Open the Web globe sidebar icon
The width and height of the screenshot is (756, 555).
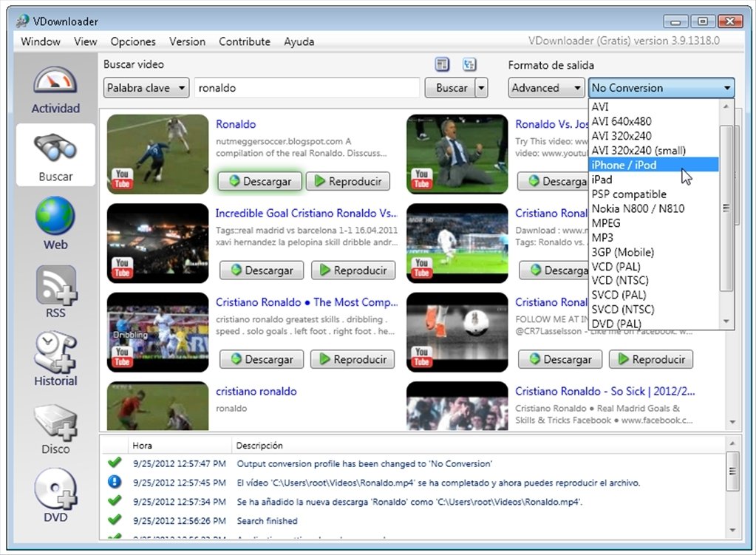coord(55,222)
